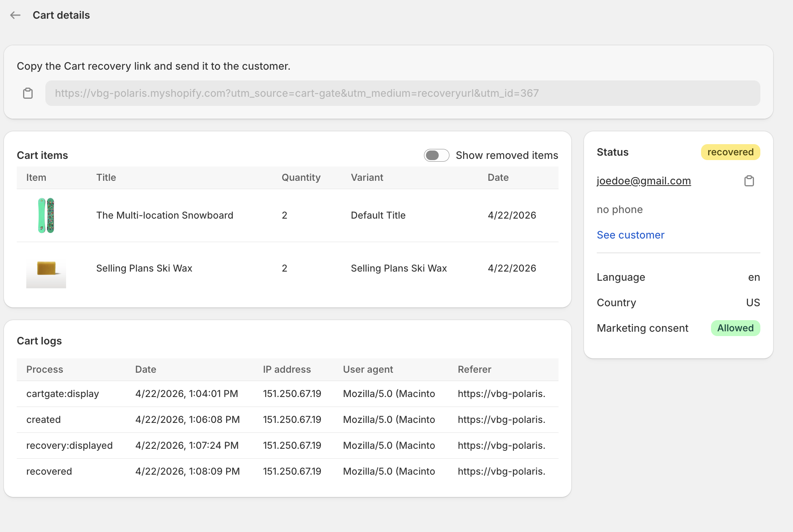The width and height of the screenshot is (793, 532).
Task: Click the Item column header
Action: tap(36, 178)
